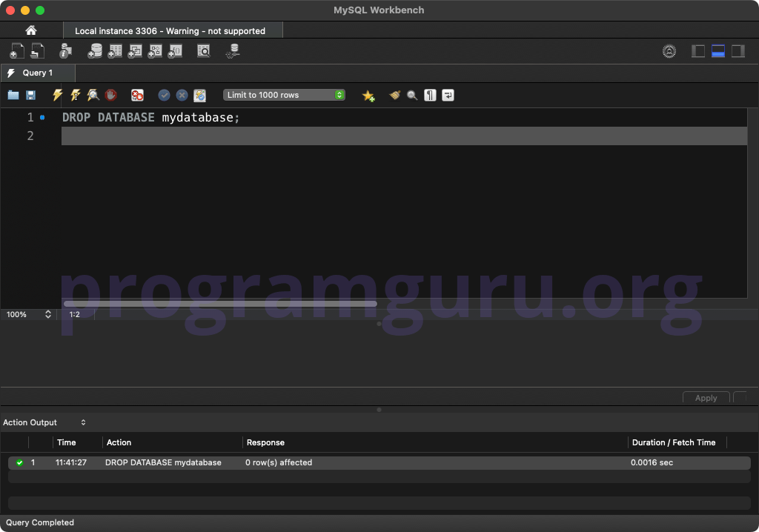Place cursor on editor line 2
Image resolution: width=759 pixels, height=532 pixels.
pos(404,136)
